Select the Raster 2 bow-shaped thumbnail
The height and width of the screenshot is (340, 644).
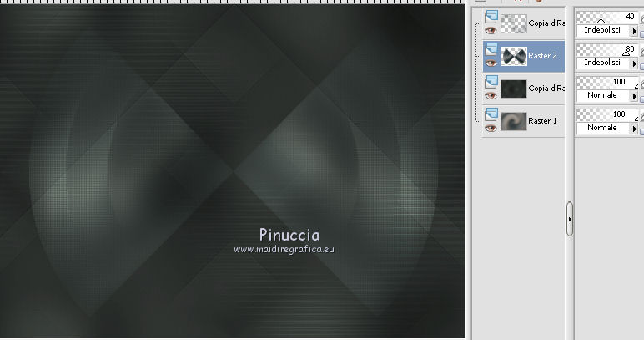pos(513,56)
